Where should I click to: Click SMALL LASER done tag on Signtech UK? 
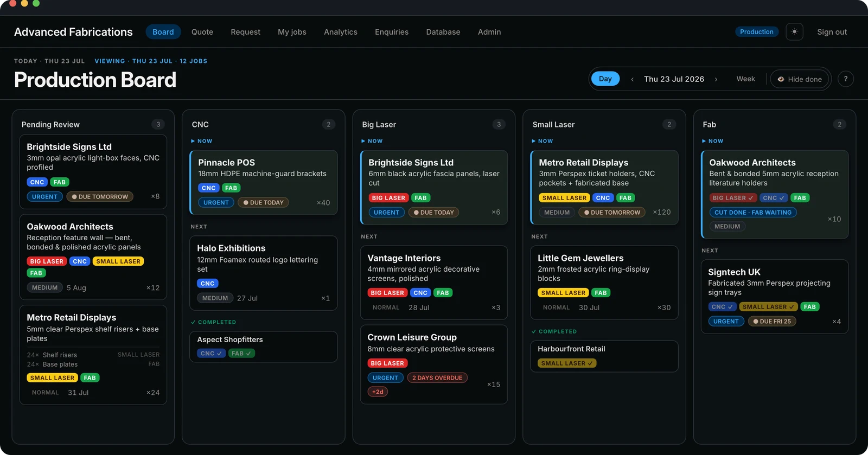pyautogui.click(x=769, y=307)
